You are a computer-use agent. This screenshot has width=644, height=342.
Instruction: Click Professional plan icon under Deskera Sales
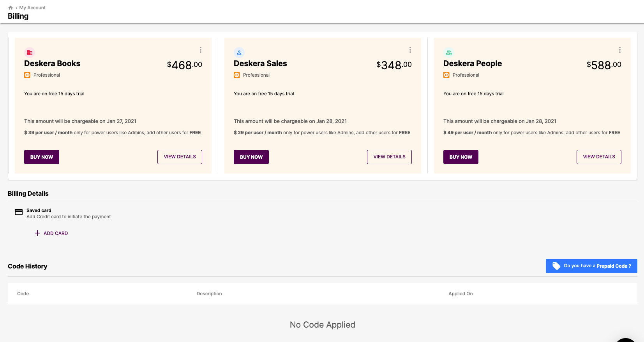[x=237, y=75]
